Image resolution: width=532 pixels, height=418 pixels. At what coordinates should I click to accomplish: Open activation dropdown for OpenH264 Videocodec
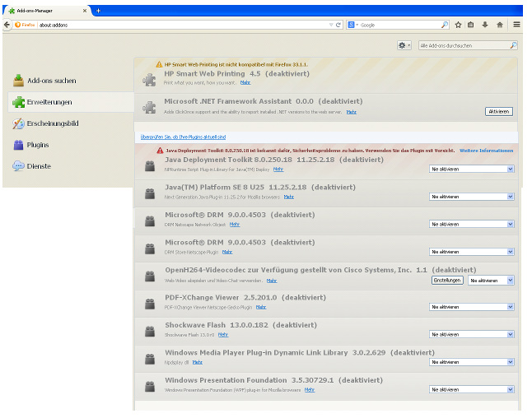point(491,281)
